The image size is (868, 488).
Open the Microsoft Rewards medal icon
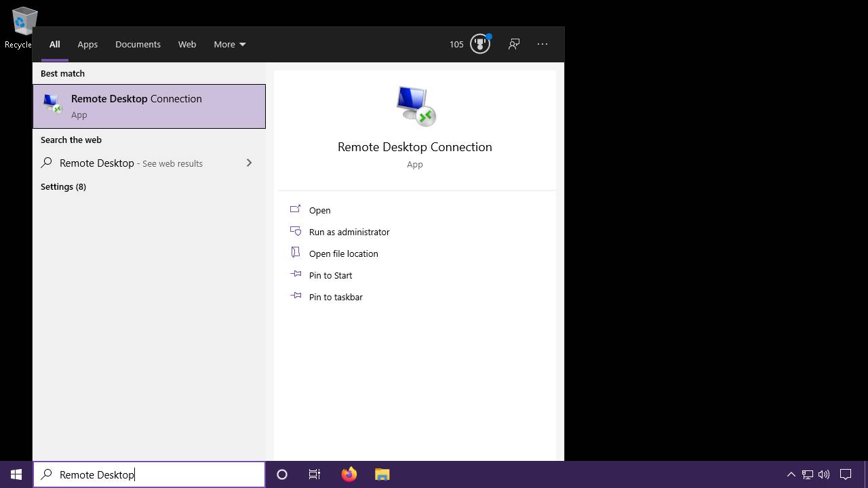coord(480,44)
